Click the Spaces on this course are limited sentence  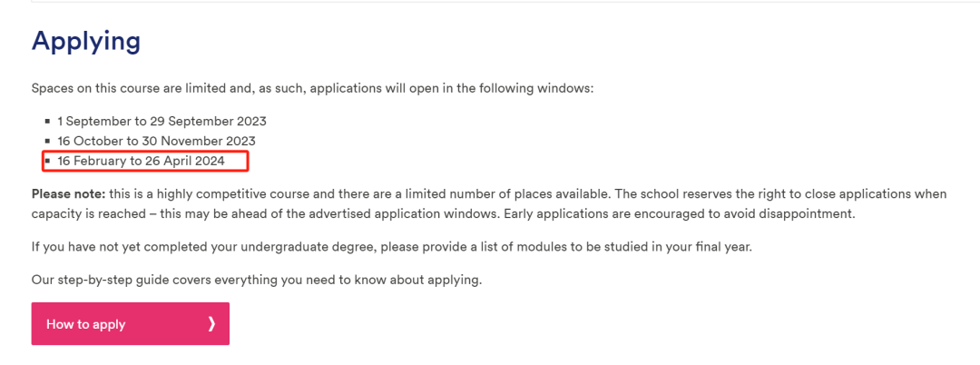[x=312, y=88]
